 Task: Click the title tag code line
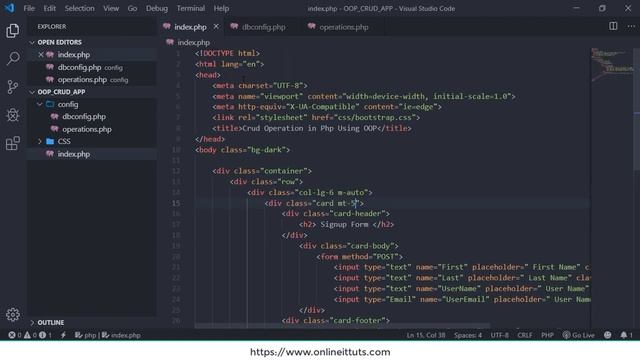312,128
